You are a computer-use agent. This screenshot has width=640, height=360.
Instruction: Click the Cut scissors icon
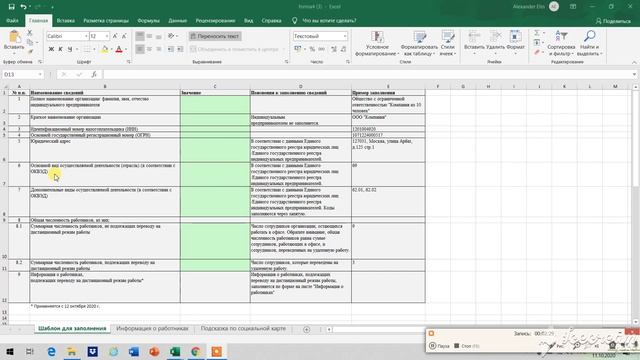29,33
